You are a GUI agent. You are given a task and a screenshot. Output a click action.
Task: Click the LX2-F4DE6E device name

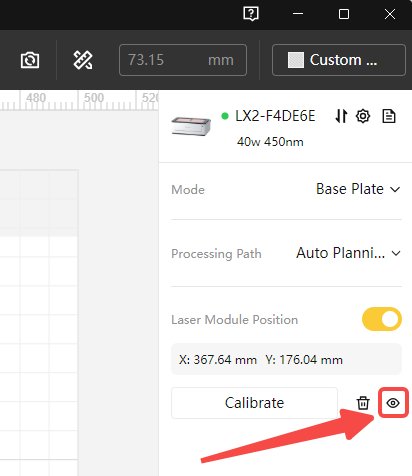tap(275, 116)
